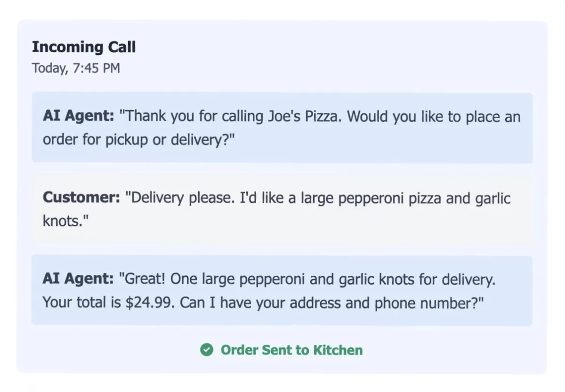Click the "$24.99" order total

click(151, 302)
